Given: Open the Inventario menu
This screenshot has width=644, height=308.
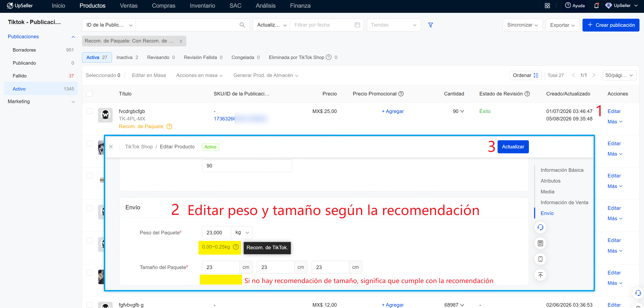Looking at the screenshot, I should click(202, 5).
